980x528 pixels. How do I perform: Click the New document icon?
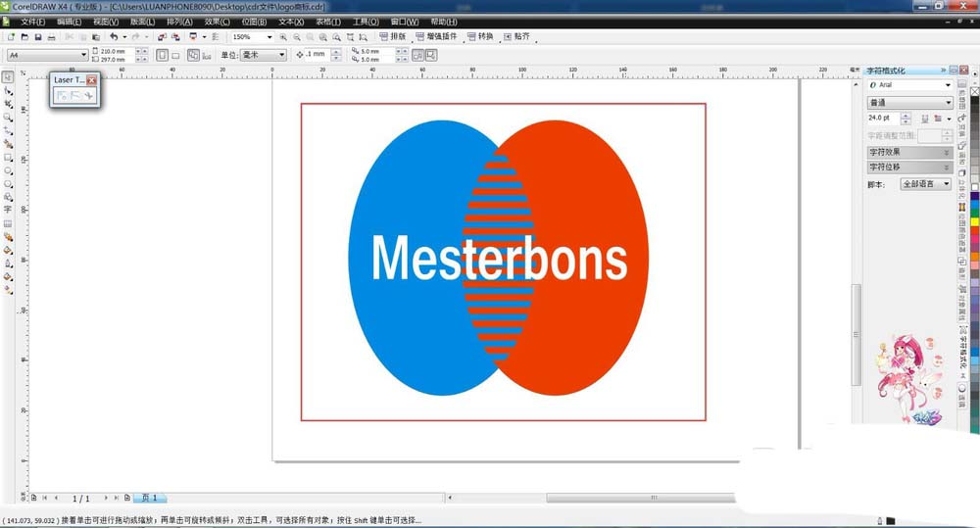[11, 37]
